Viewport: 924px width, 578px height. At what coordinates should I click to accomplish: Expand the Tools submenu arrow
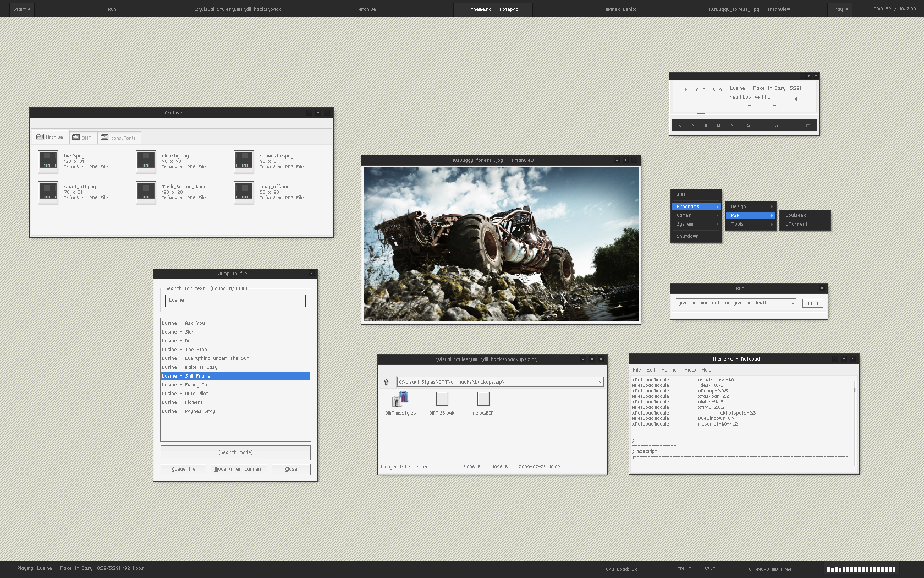[772, 224]
